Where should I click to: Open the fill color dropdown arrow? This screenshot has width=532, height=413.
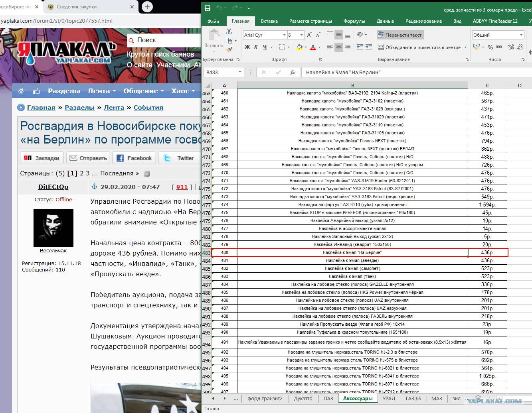pyautogui.click(x=306, y=47)
